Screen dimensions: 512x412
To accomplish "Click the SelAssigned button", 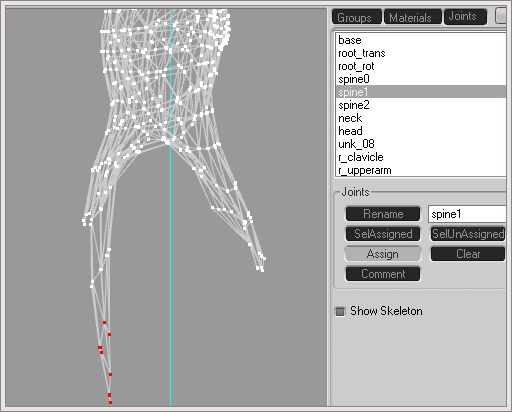I will coord(383,234).
